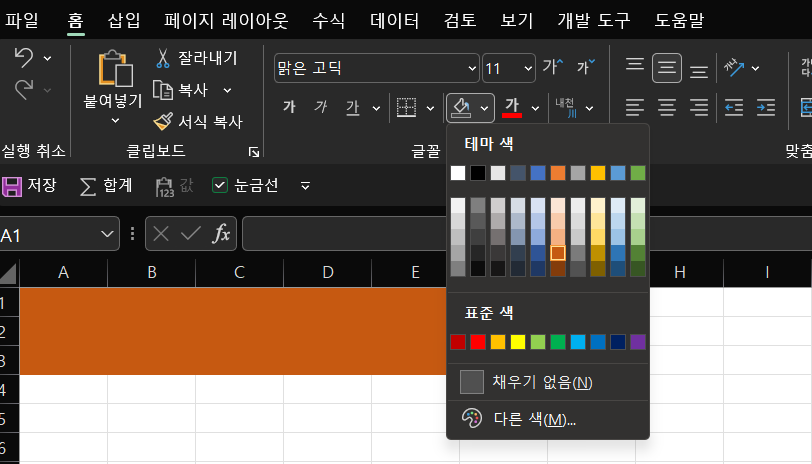Increase indent
Screen dimensions: 812x464
[766, 108]
